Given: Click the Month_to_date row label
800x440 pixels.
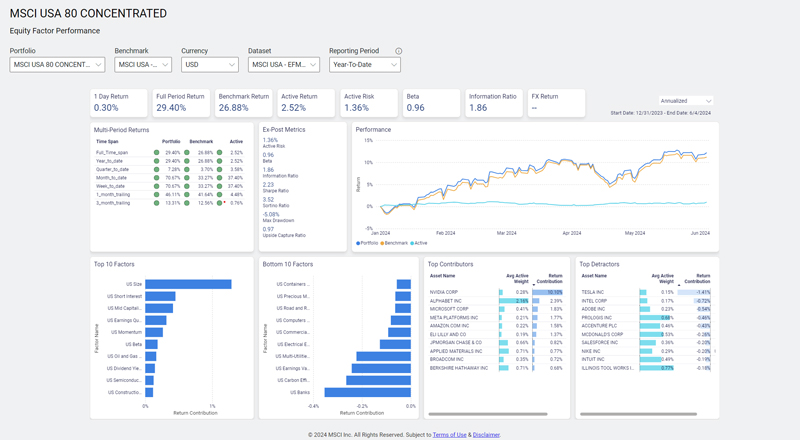Looking at the screenshot, I should tap(111, 178).
